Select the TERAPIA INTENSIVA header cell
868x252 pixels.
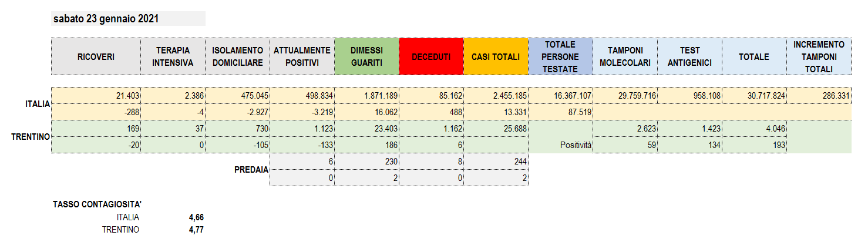pyautogui.click(x=173, y=57)
